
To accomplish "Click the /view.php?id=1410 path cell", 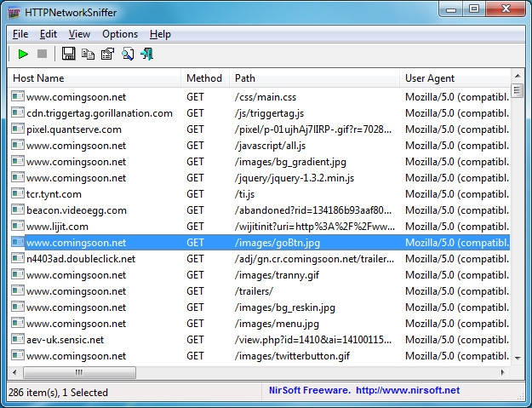I will 313,340.
